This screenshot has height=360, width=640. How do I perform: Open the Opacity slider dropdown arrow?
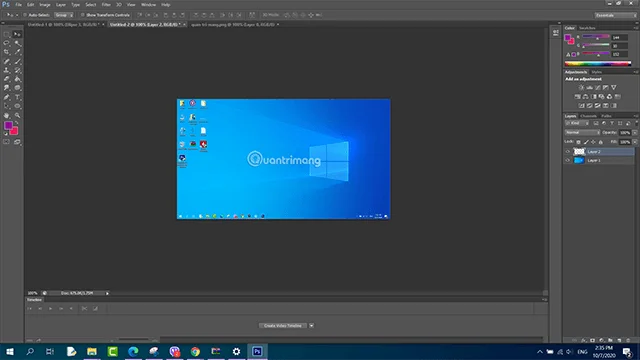point(635,133)
